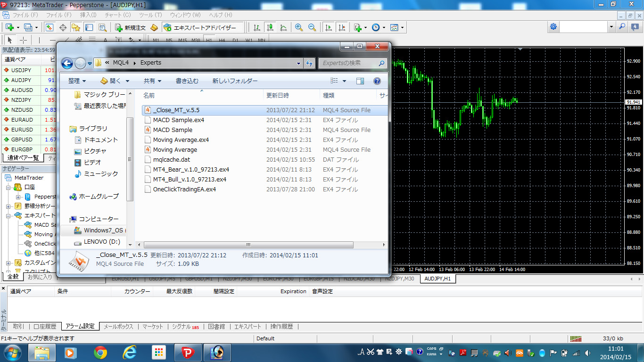The height and width of the screenshot is (362, 644).
Task: Open the templates dropdown icon
Action: coord(396,27)
